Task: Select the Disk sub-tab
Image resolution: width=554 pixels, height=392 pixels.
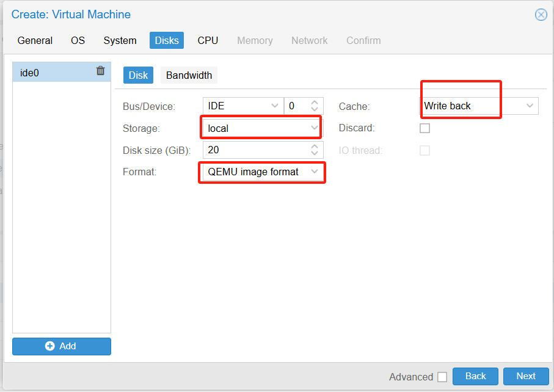Action: [x=138, y=75]
